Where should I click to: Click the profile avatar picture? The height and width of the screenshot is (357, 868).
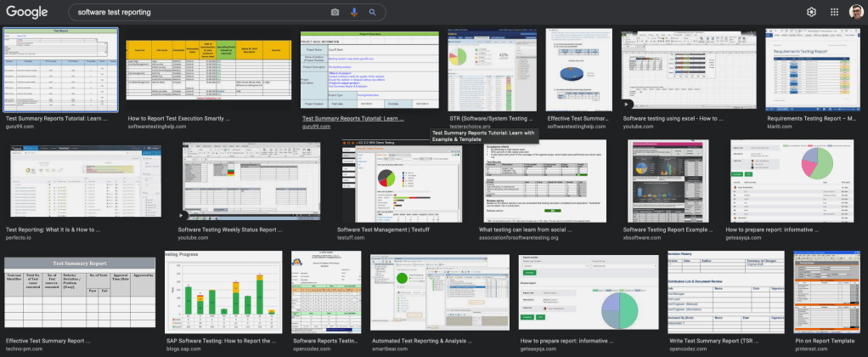coord(855,12)
